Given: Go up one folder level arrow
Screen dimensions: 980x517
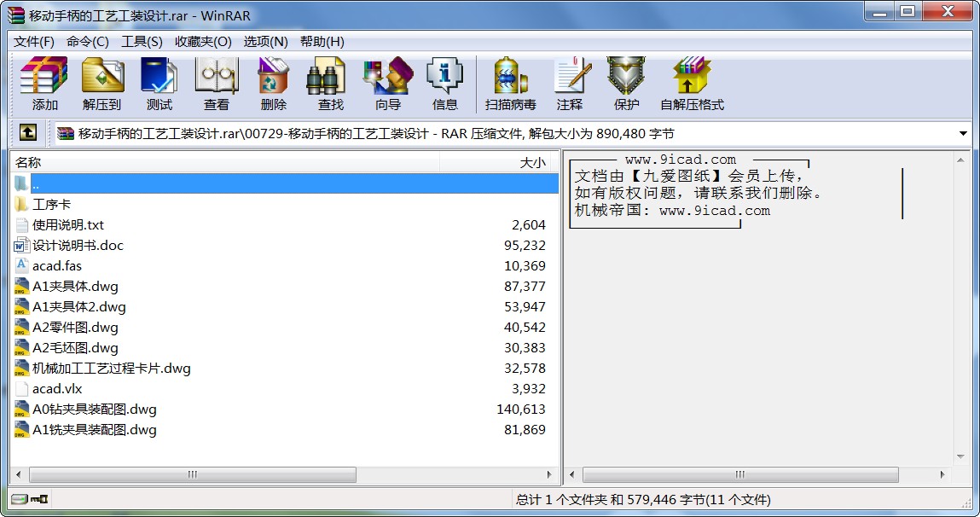Looking at the screenshot, I should click(27, 132).
